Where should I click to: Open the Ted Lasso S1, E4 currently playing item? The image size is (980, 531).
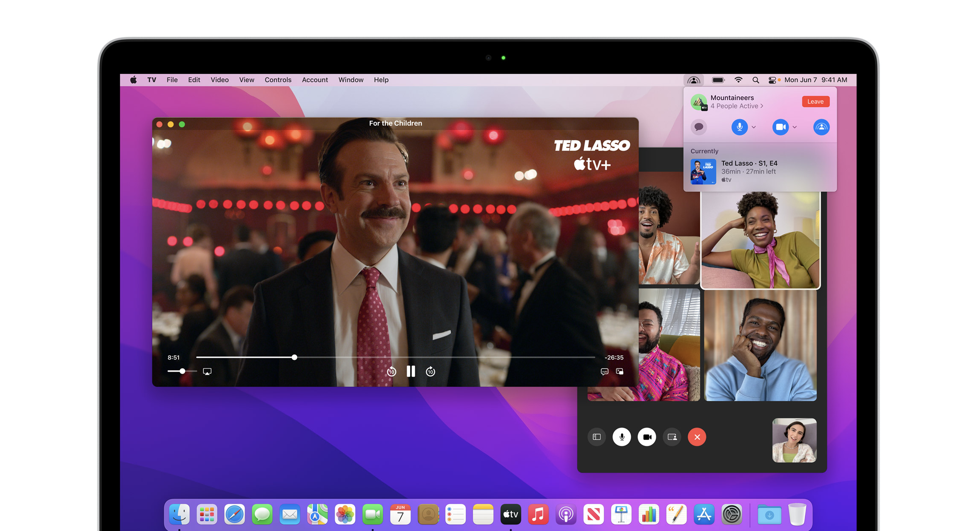tap(760, 171)
